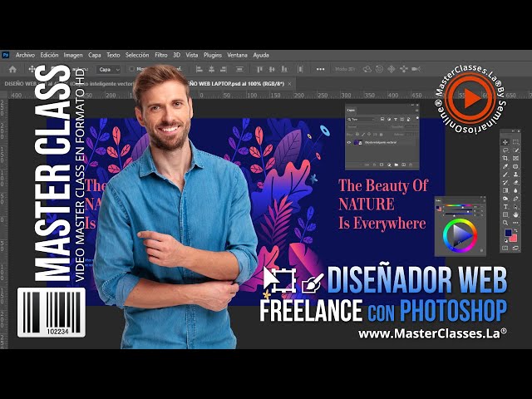This screenshot has height=399, width=532.
Task: Open the Color panel flyout menu
Action: [483, 200]
